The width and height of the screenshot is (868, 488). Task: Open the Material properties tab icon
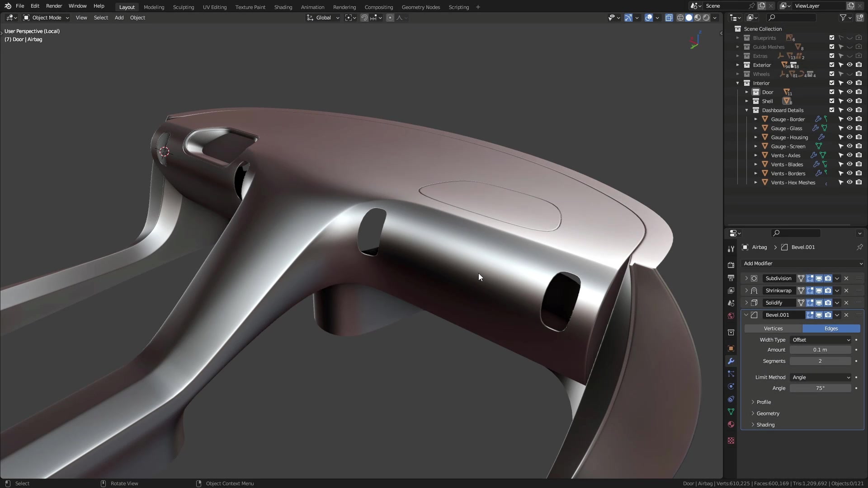(731, 424)
